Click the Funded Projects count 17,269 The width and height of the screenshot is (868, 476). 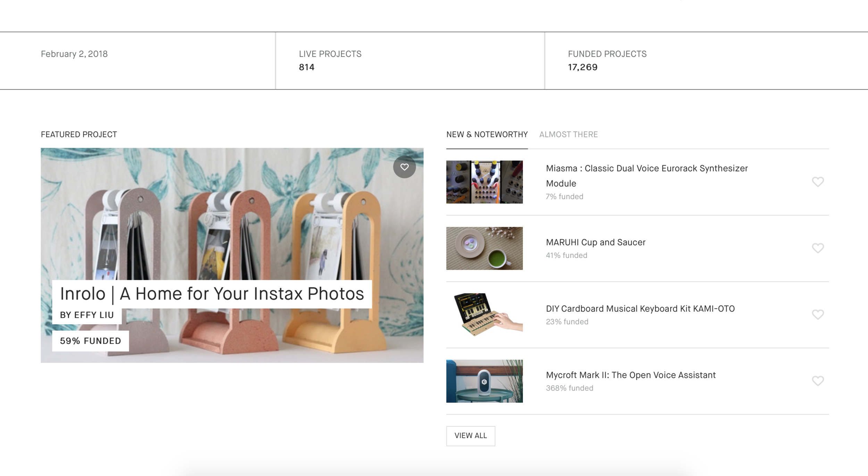583,67
